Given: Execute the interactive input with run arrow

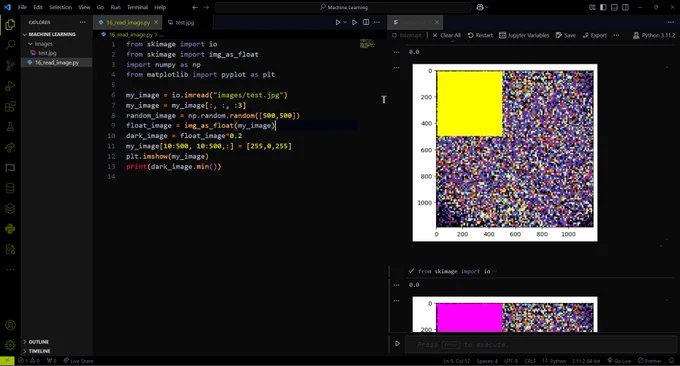Looking at the screenshot, I should click(x=397, y=343).
